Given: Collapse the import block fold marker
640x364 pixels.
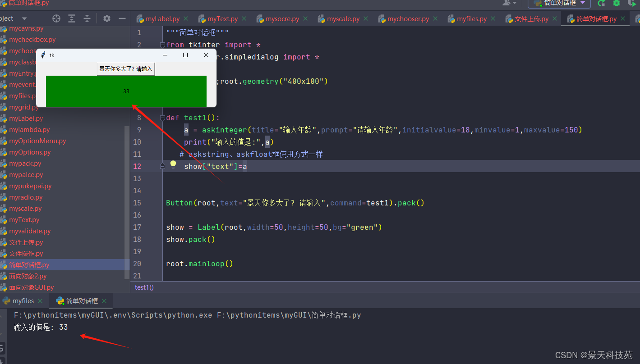Looking at the screenshot, I should [x=163, y=45].
